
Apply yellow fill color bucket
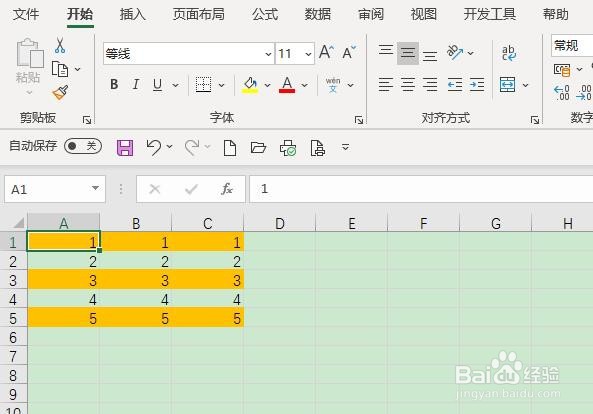point(250,85)
